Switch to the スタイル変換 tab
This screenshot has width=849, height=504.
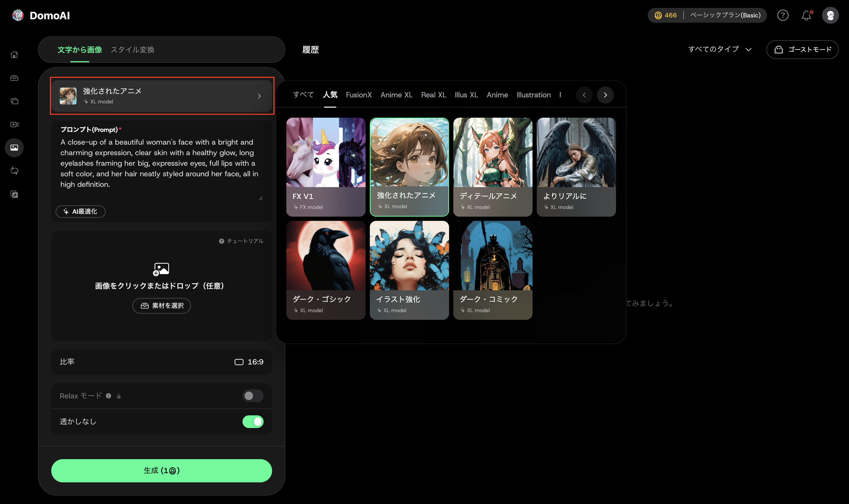pyautogui.click(x=133, y=50)
